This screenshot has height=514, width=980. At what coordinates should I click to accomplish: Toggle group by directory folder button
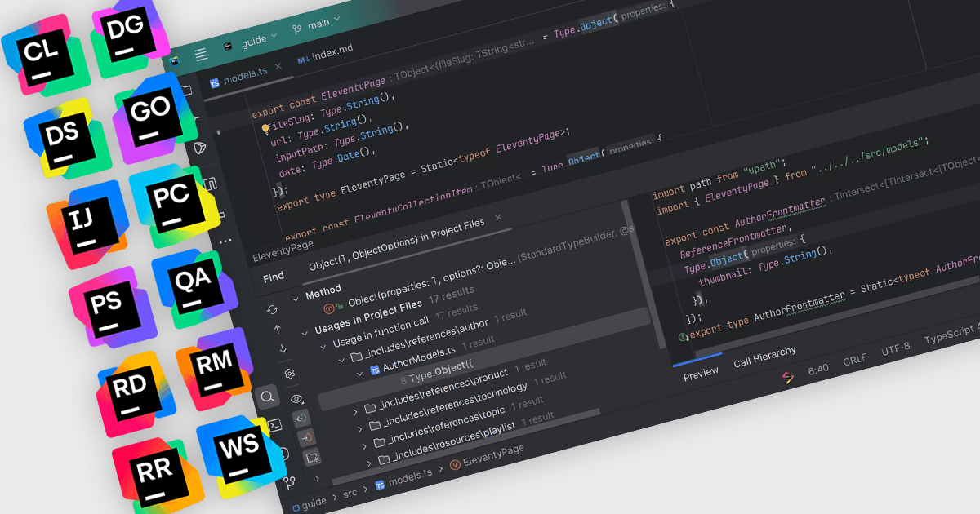pos(312,458)
